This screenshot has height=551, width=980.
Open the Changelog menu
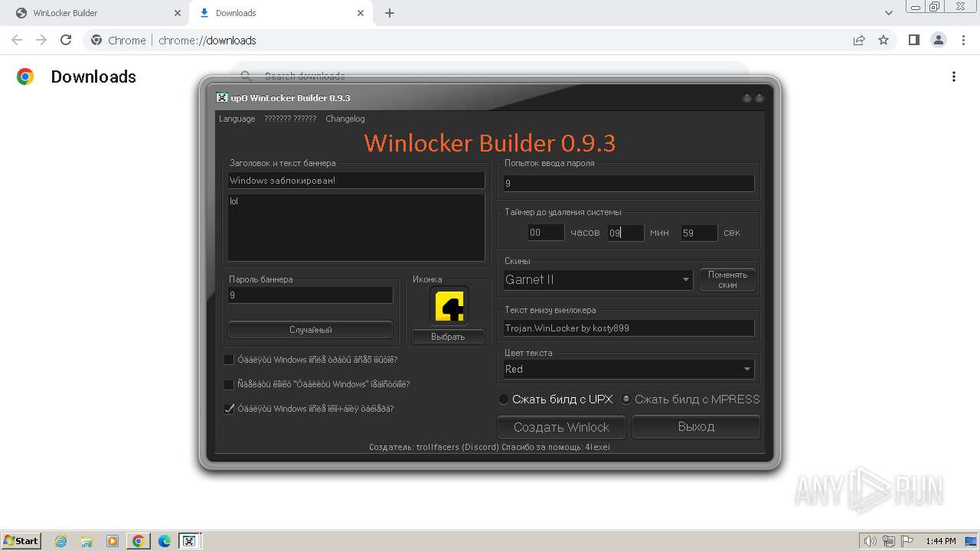click(x=345, y=119)
